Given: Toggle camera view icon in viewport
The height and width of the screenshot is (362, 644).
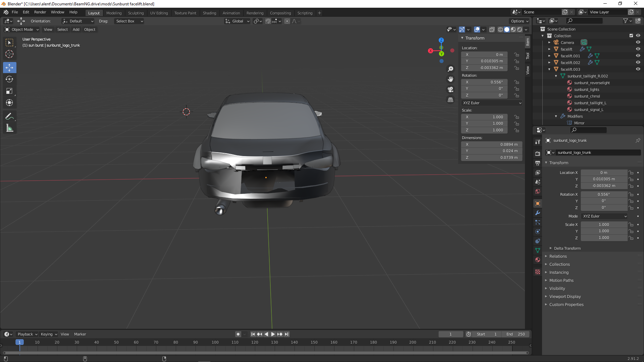Looking at the screenshot, I should 450,89.
